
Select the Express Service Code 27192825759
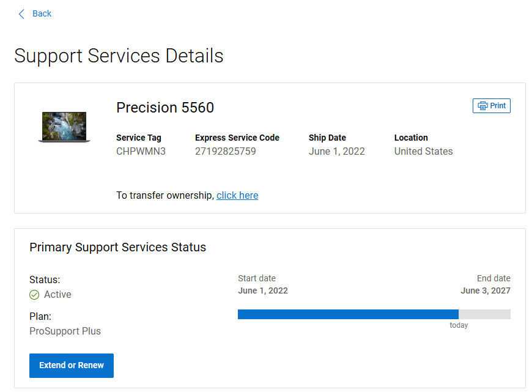coord(225,152)
